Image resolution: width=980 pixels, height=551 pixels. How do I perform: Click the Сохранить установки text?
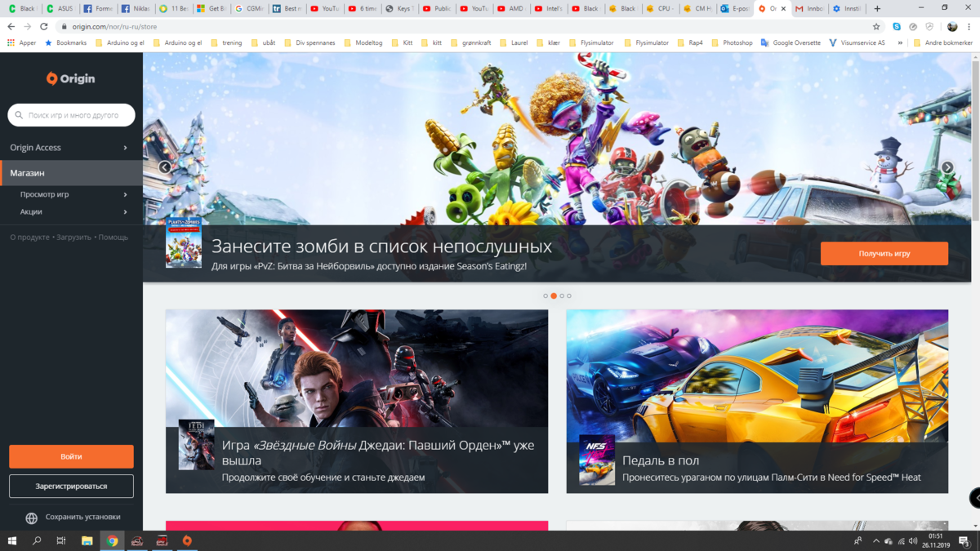(x=82, y=517)
